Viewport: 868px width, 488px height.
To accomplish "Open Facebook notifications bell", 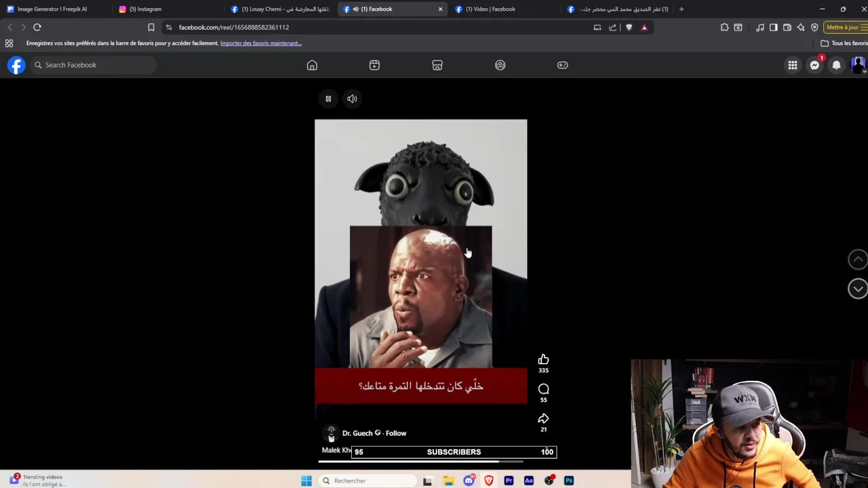I will (x=836, y=65).
